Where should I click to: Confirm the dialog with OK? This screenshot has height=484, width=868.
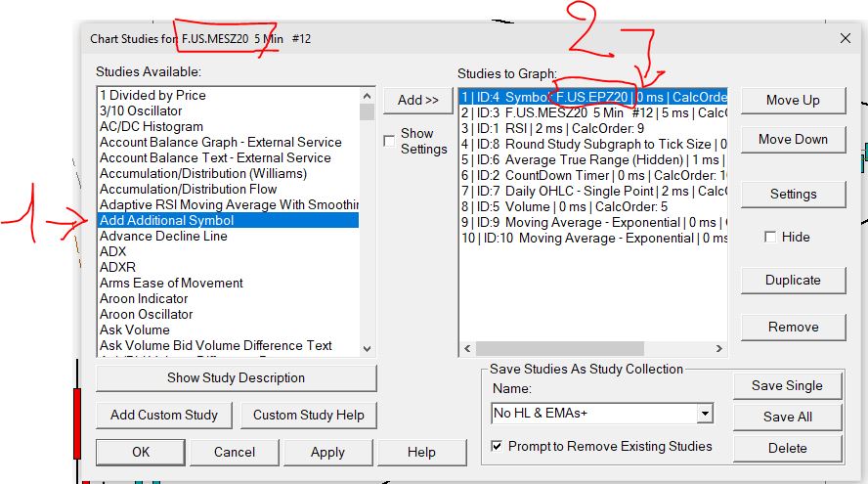141,452
